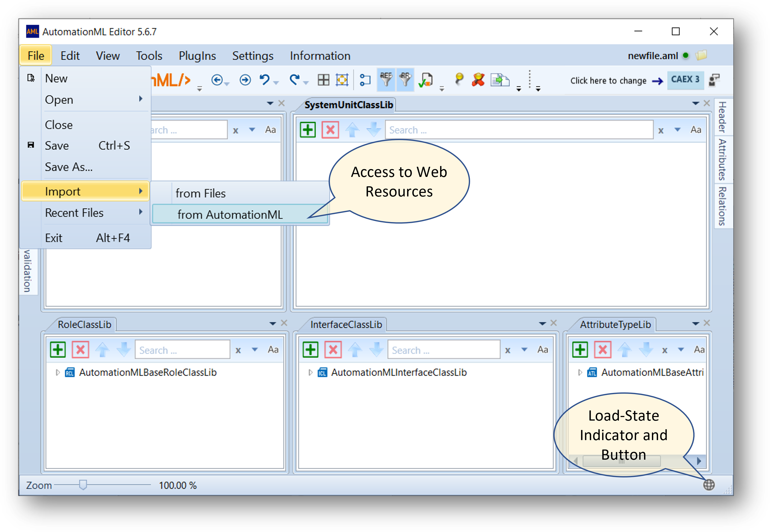Open the Recent Files submenu

[85, 213]
